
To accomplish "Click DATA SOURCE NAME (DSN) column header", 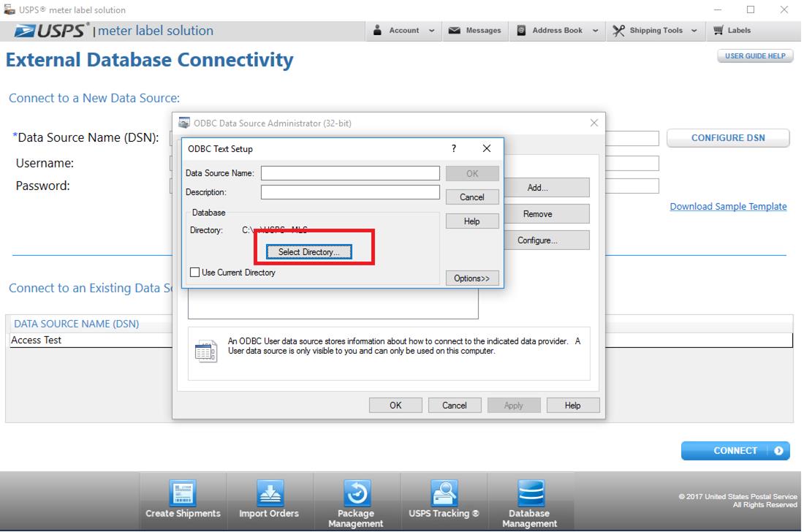I will [77, 324].
